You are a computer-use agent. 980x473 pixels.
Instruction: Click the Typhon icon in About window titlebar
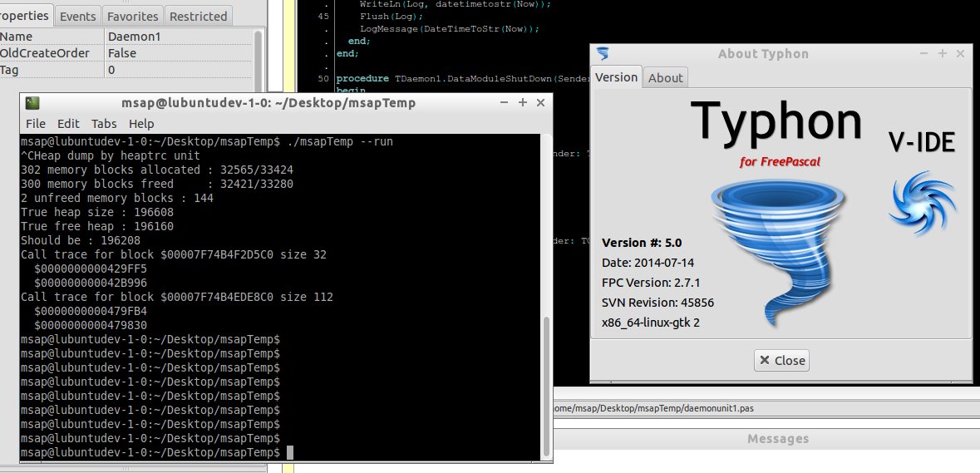pyautogui.click(x=603, y=54)
